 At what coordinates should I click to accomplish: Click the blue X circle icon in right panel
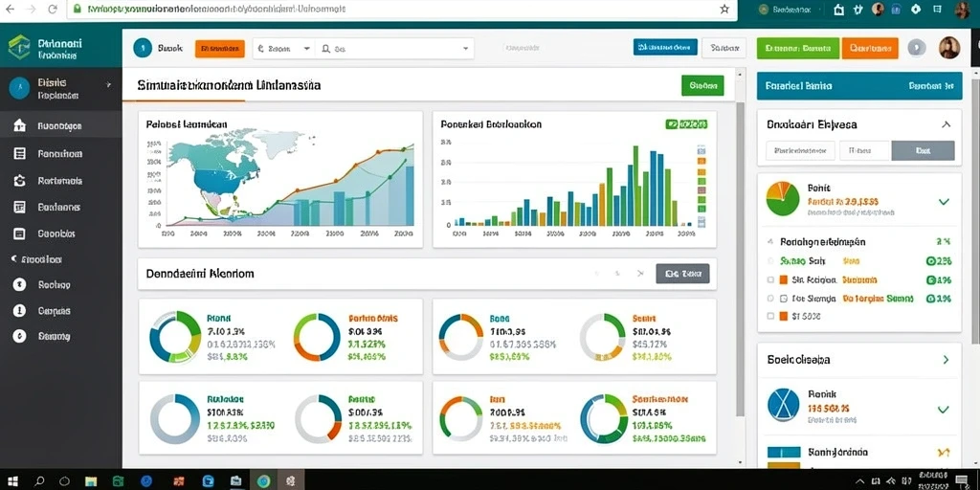783,405
